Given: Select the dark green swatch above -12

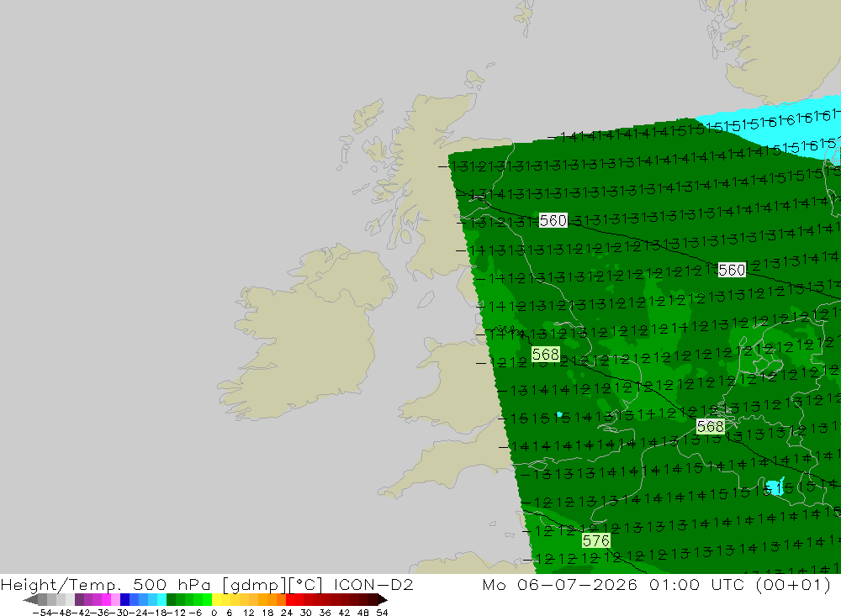Looking at the screenshot, I should pyautogui.click(x=171, y=599).
